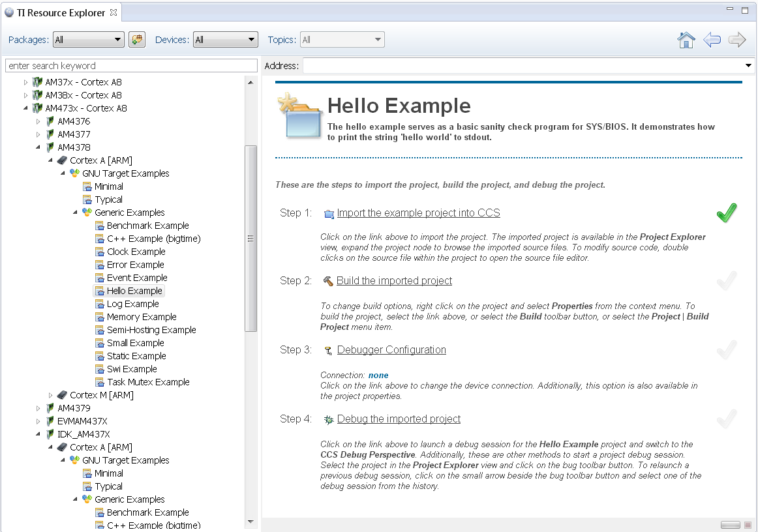Click the debugger configuration icon in Step 3
Viewport: 758px width, 532px height.
tap(327, 349)
